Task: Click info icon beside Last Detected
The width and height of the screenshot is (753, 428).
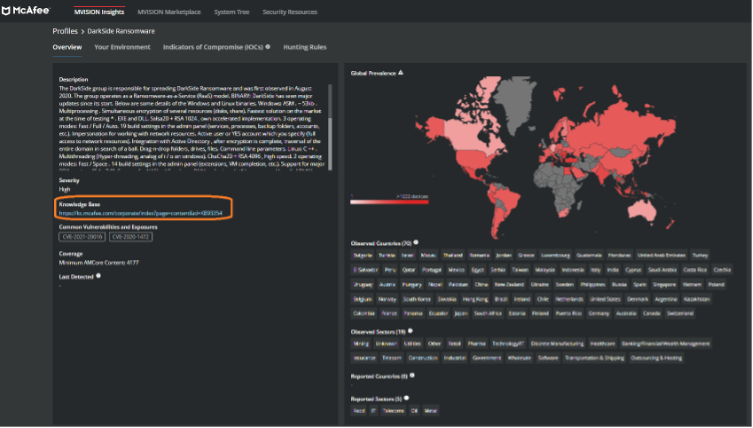Action: 98,276
